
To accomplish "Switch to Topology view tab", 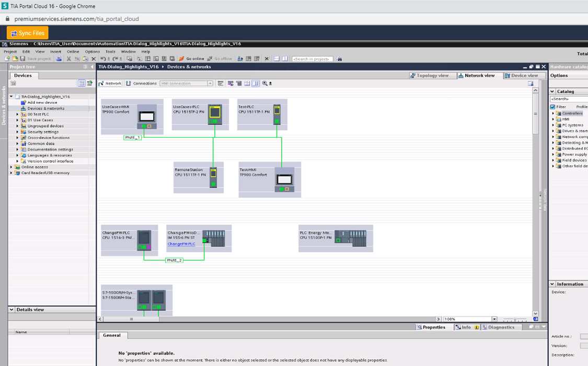I will pos(433,76).
